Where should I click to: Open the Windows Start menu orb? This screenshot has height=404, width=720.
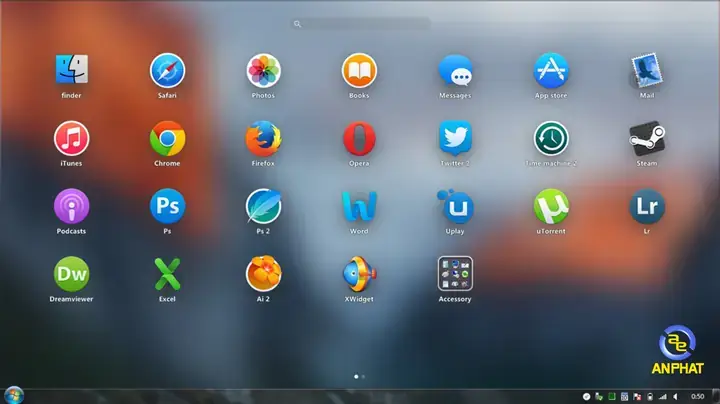tap(14, 395)
